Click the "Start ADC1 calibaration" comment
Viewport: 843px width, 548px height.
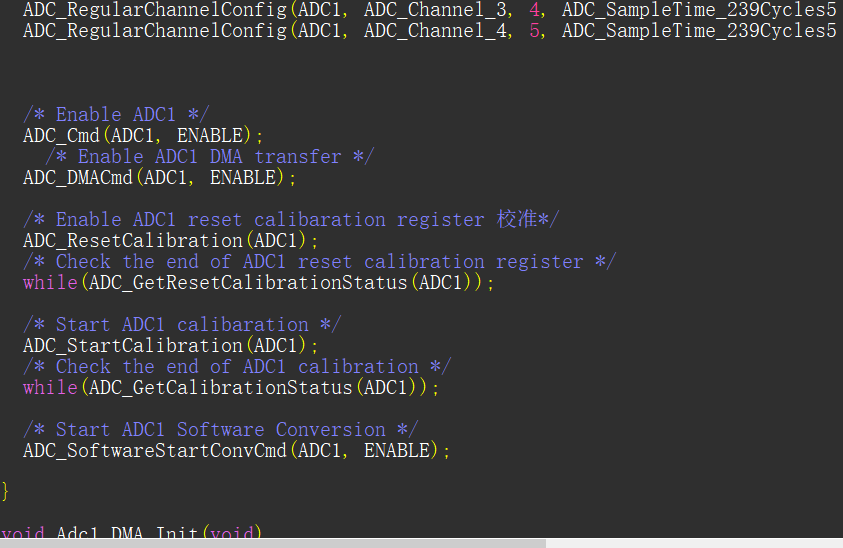[182, 324]
